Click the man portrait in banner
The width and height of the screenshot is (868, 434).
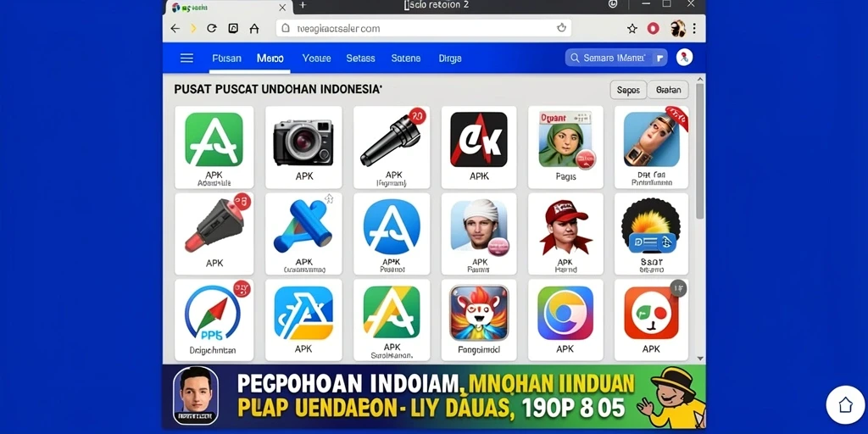196,395
